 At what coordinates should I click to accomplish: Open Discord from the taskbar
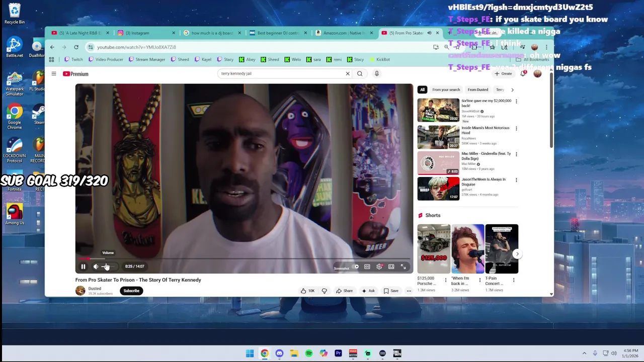[x=279, y=353]
